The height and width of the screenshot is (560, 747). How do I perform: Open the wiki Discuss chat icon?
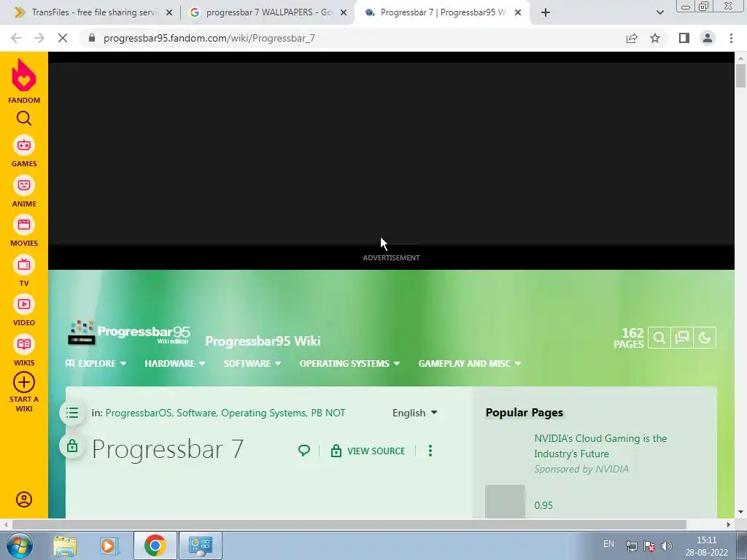click(x=682, y=338)
